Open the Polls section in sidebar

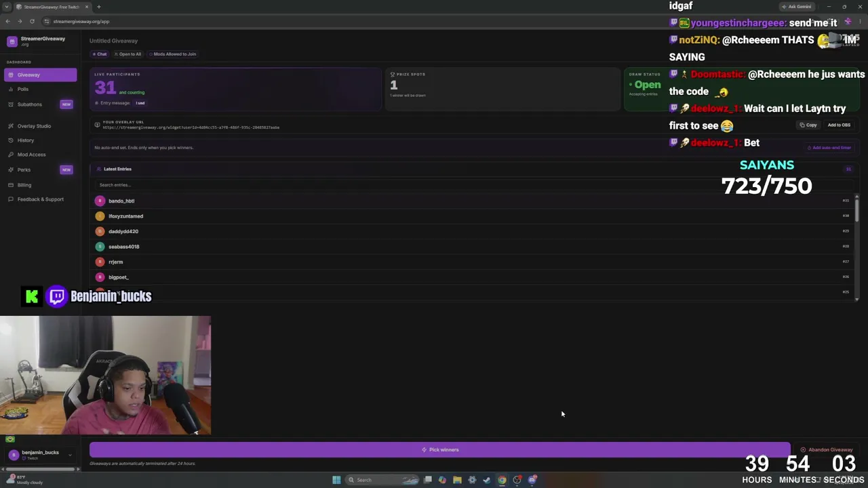pyautogui.click(x=41, y=89)
